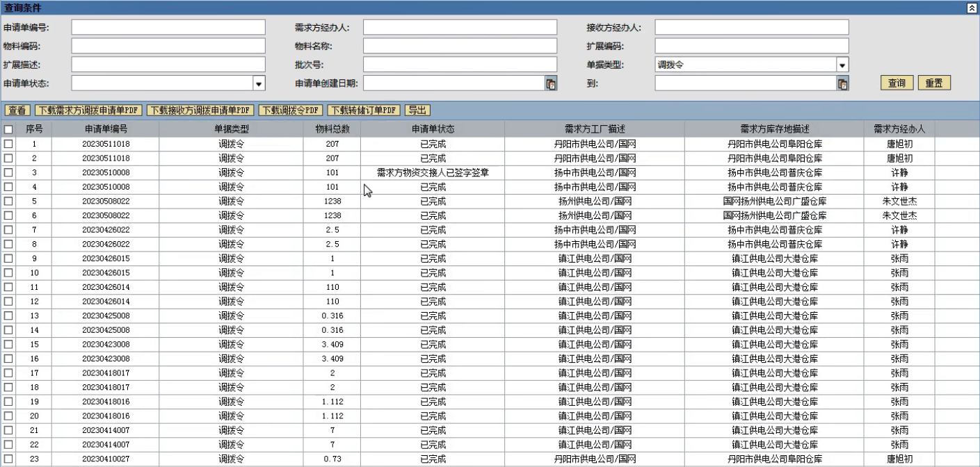Focus the 申请单编号 input field
Screen dimensions: 980x467
(x=168, y=27)
